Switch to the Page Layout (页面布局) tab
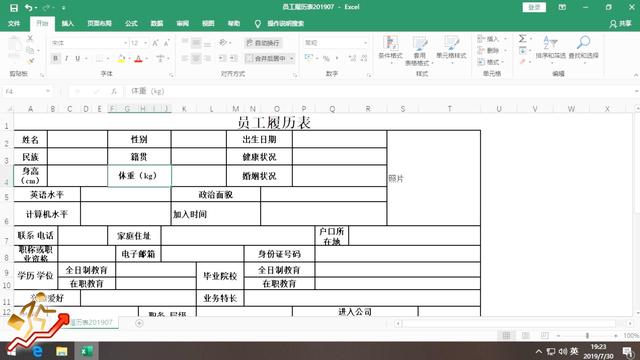640x360 pixels. point(99,24)
